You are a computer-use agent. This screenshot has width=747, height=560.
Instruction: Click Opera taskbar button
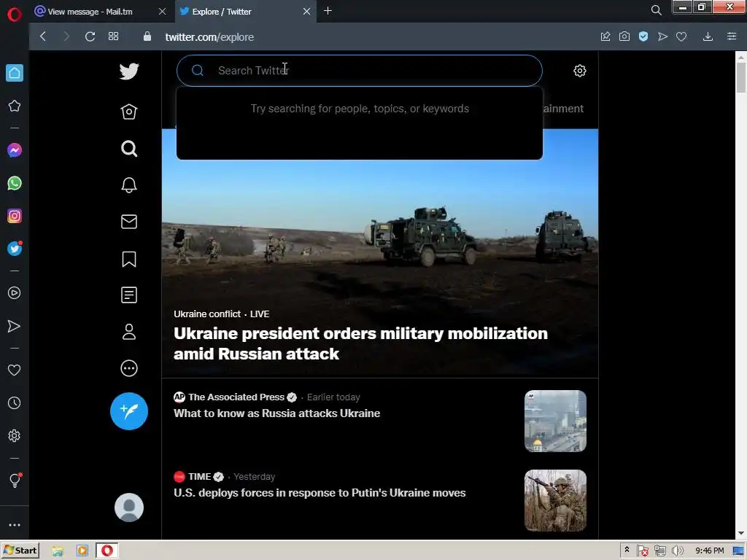coord(107,551)
